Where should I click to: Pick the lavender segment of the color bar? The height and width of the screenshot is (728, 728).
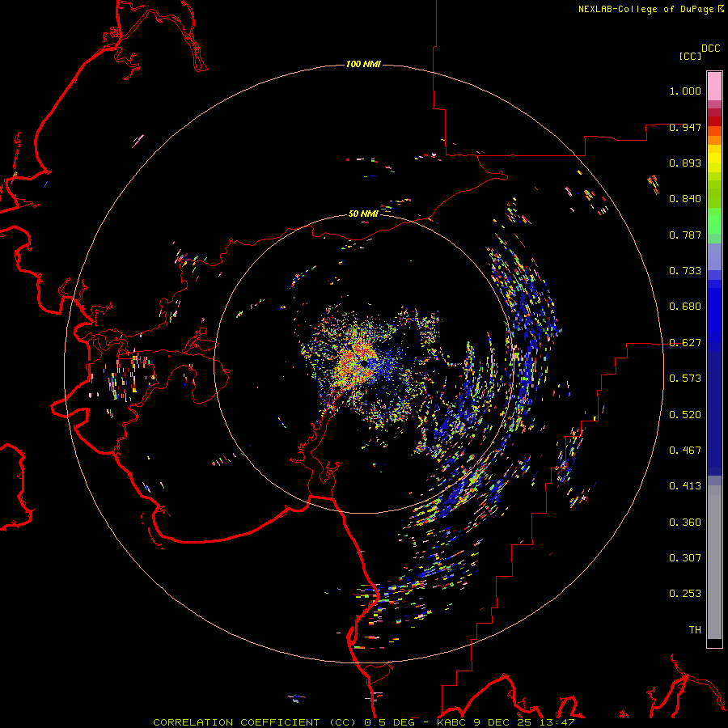(x=714, y=257)
